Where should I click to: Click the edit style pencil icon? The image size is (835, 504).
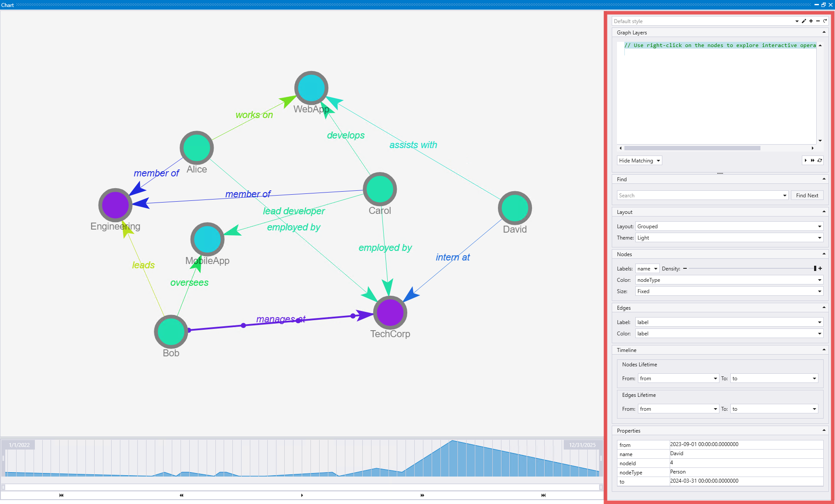[804, 21]
